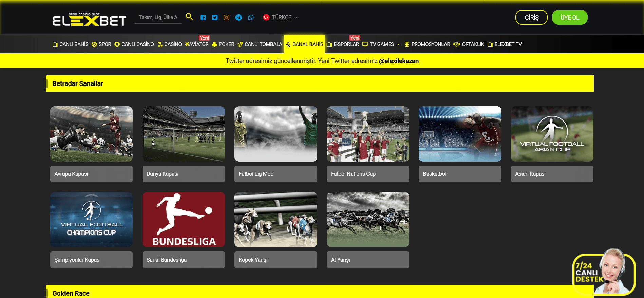644x298 pixels.
Task: Open the PROMOSYONLAR menu item
Action: [x=427, y=44]
